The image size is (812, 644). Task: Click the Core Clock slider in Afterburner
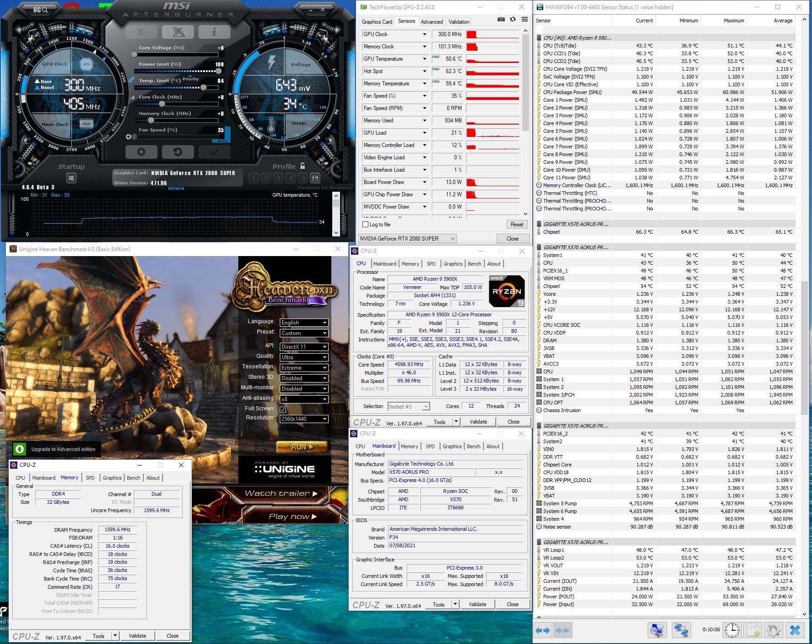click(177, 104)
